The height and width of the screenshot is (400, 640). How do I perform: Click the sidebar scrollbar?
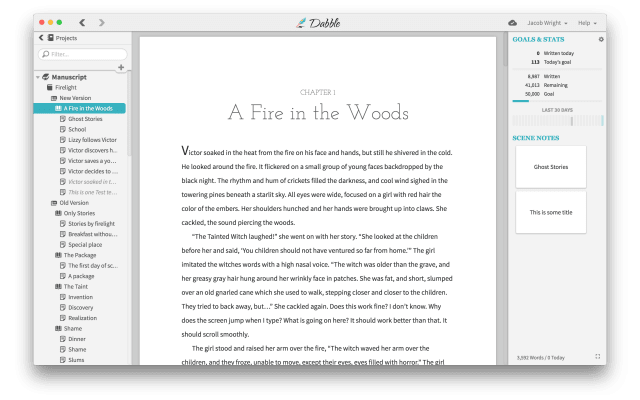pyautogui.click(x=129, y=113)
